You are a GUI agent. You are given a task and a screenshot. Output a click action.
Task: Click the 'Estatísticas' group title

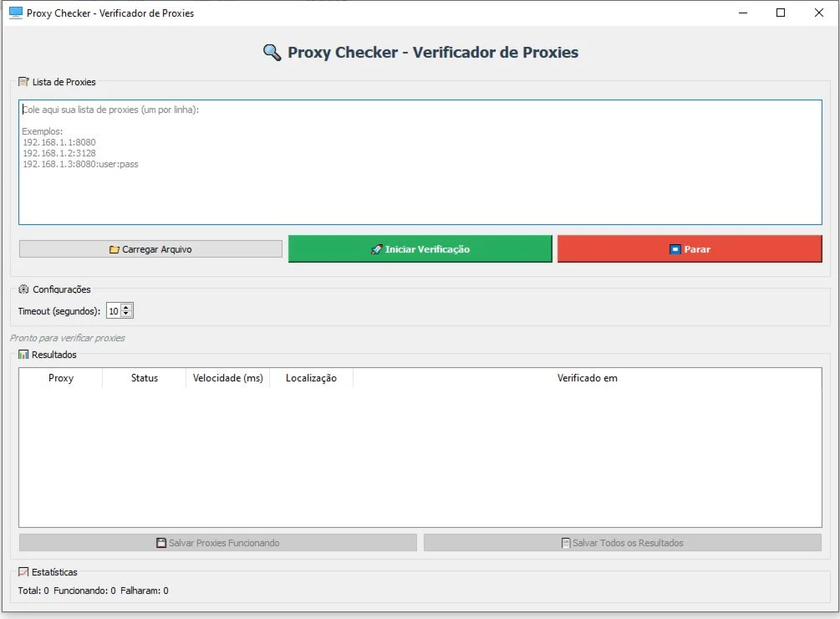(x=54, y=572)
